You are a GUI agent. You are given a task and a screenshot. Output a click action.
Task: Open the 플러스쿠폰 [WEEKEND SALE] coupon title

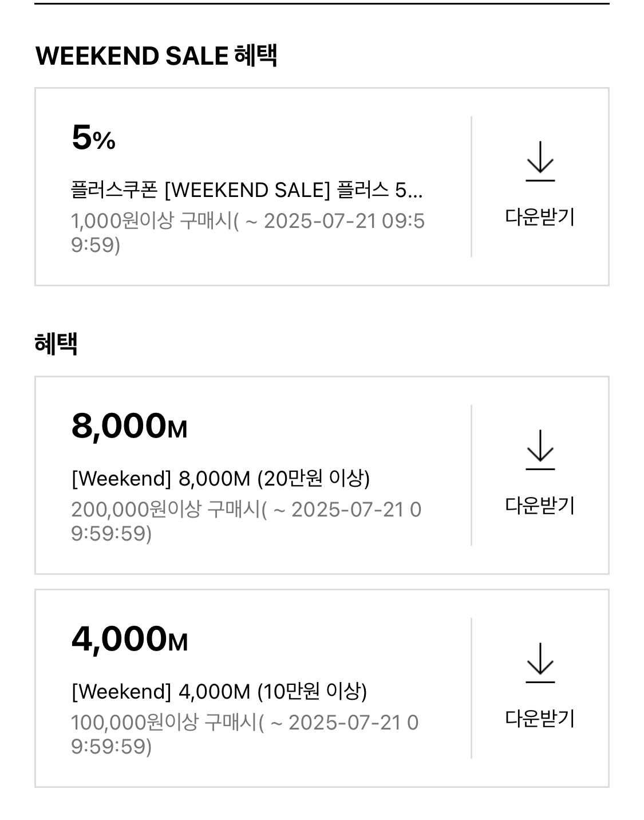point(247,190)
